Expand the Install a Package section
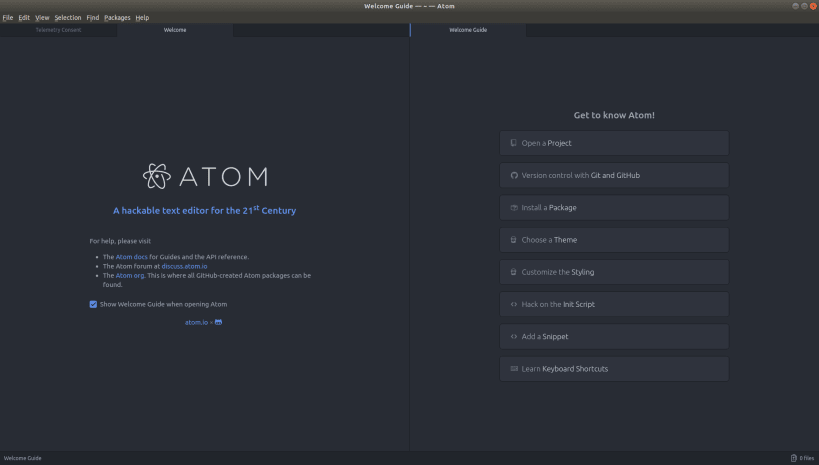The height and width of the screenshot is (465, 819). point(614,208)
